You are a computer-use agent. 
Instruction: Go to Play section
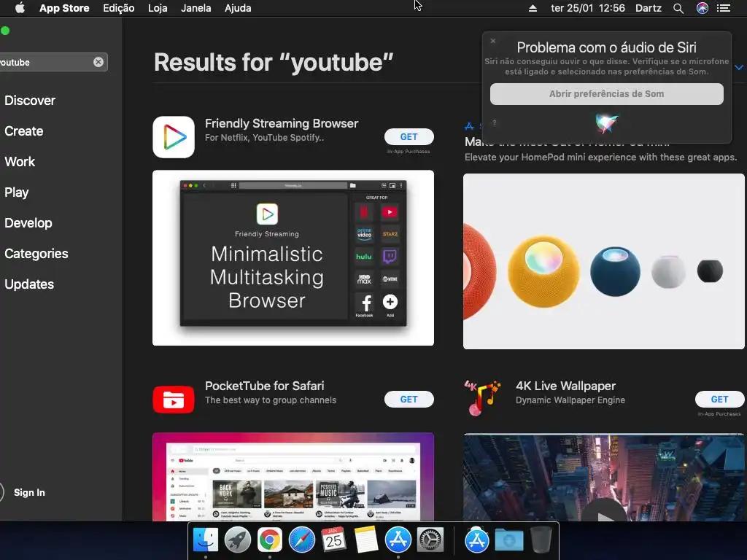[x=17, y=192]
